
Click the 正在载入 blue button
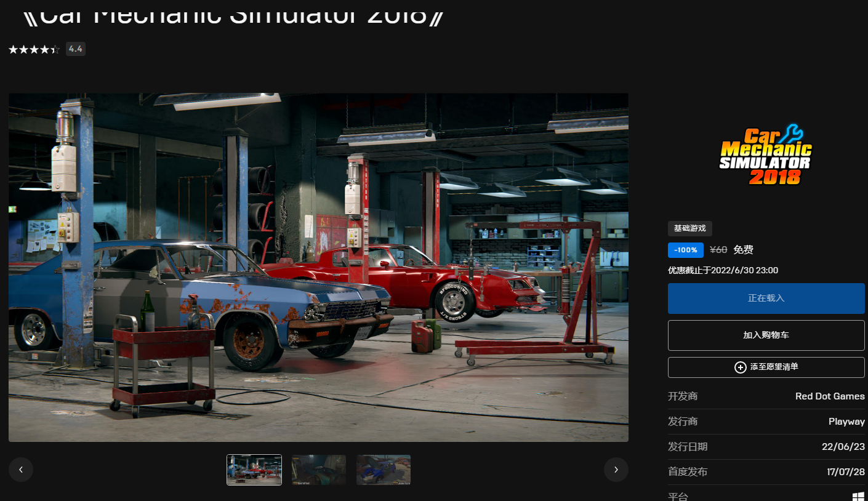click(x=766, y=298)
